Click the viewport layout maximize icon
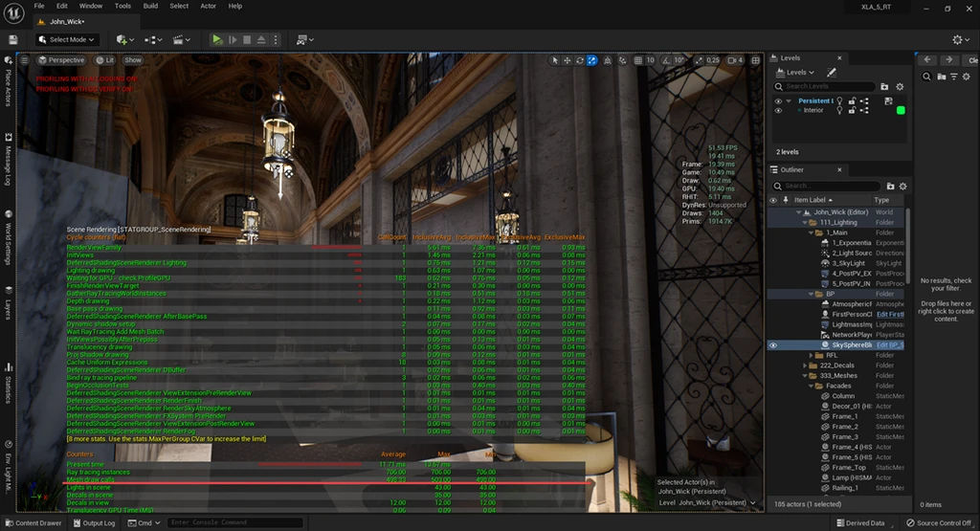The width and height of the screenshot is (980, 531). (756, 60)
